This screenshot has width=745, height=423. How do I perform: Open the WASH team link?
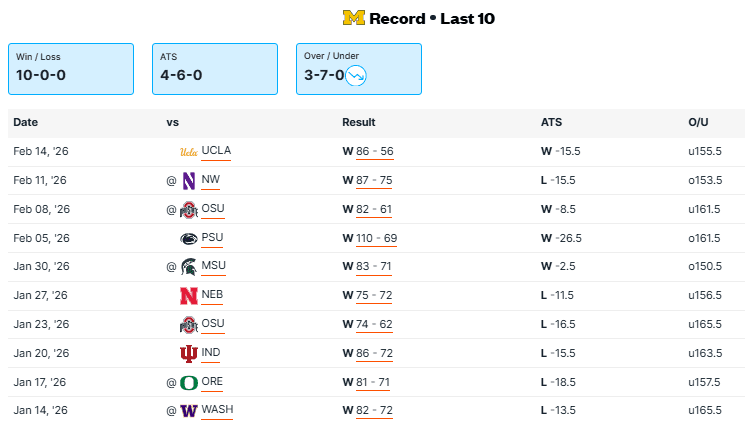pyautogui.click(x=217, y=411)
